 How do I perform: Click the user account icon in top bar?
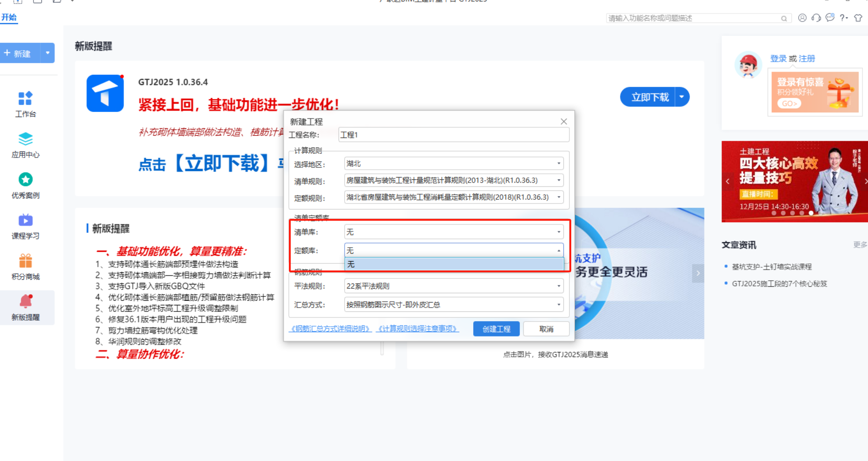802,18
